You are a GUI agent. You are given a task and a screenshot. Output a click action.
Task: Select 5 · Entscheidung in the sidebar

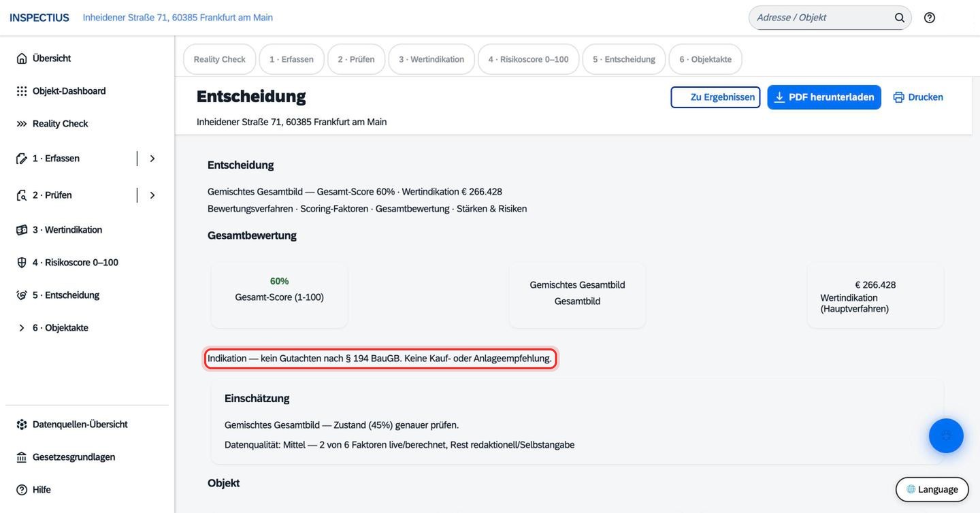87,295
